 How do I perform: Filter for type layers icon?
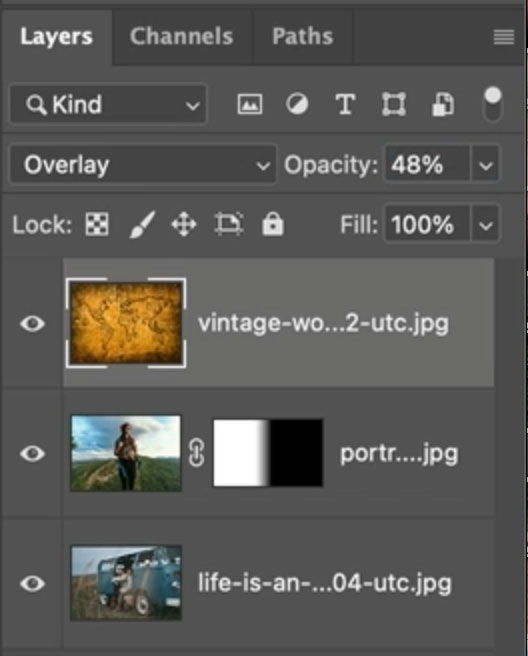[x=346, y=104]
